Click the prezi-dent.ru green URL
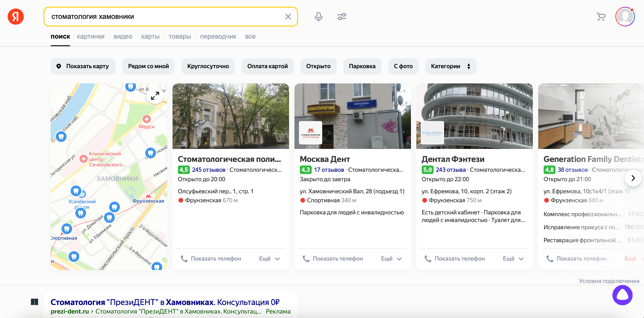 69,311
